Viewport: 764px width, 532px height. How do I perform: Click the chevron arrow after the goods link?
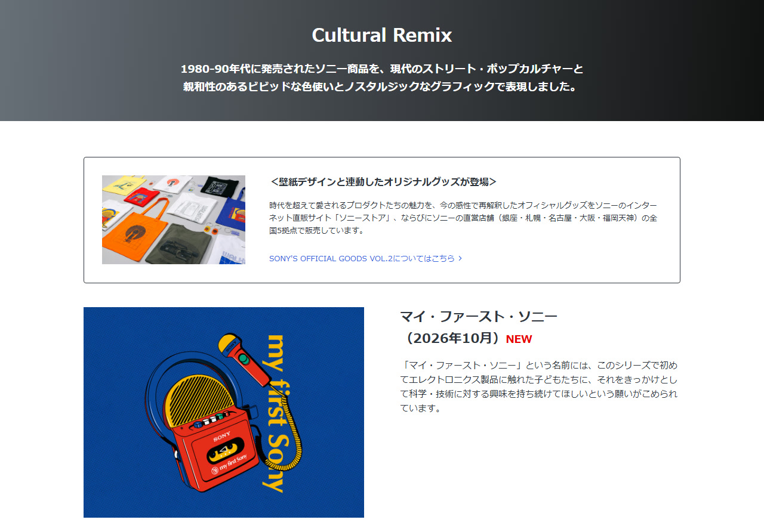click(x=460, y=258)
